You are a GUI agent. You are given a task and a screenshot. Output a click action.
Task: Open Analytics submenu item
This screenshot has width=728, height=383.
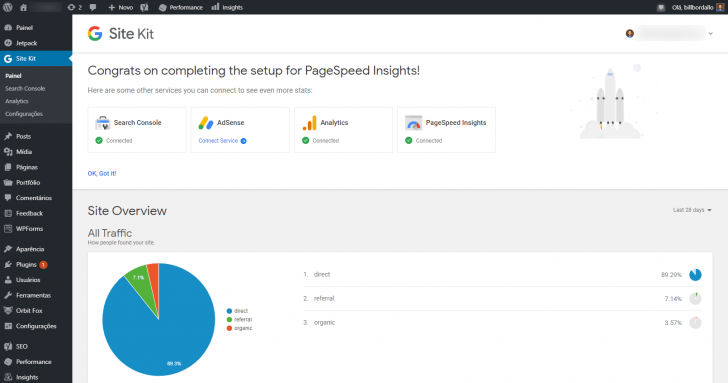tap(17, 101)
